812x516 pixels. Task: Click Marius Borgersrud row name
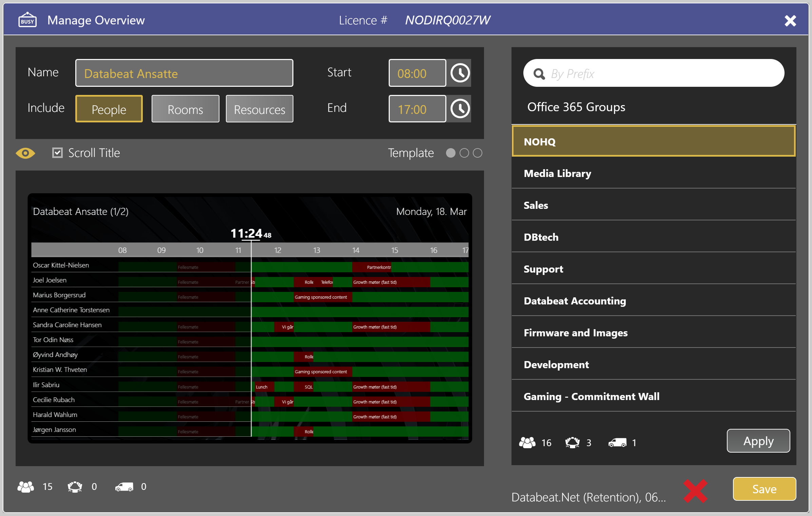pyautogui.click(x=59, y=295)
